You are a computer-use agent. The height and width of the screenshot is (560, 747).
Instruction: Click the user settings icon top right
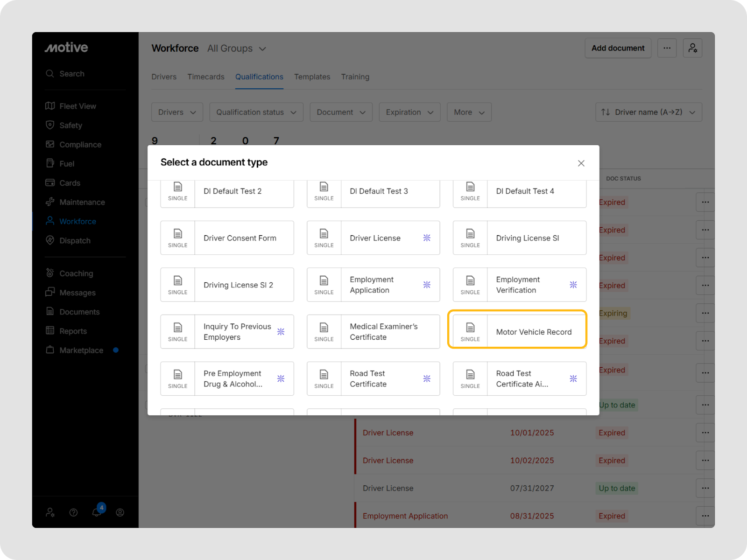click(x=692, y=48)
